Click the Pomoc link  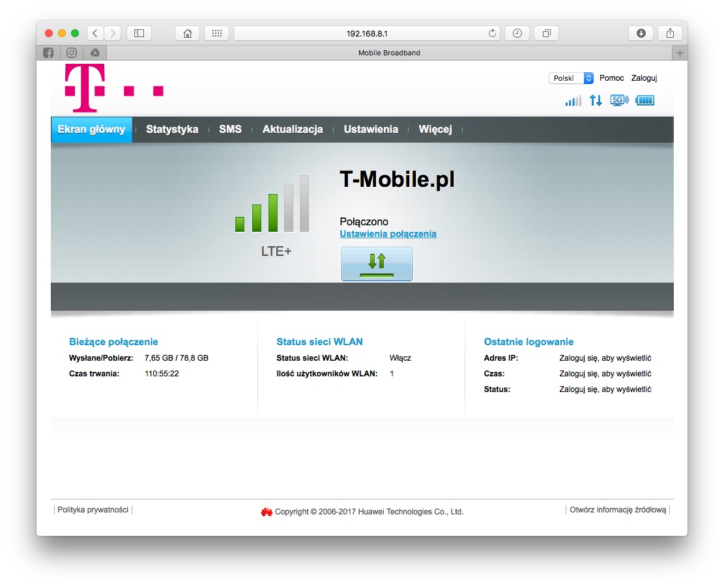click(611, 78)
